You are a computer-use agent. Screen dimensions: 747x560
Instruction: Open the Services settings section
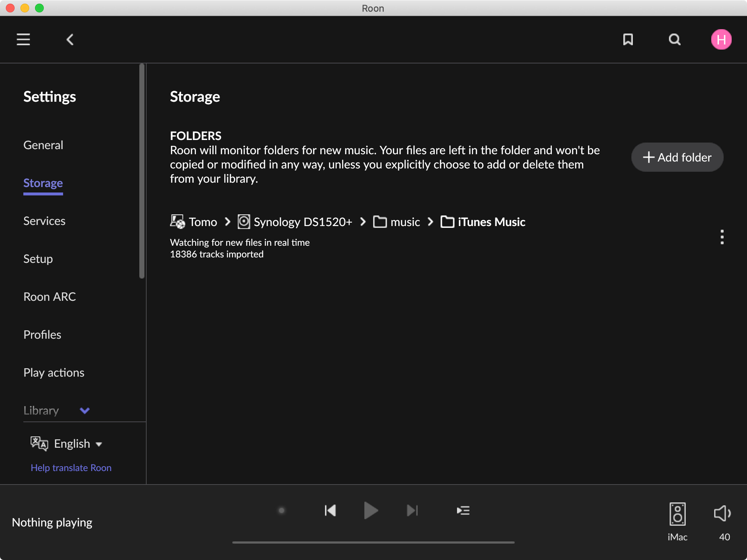tap(44, 221)
